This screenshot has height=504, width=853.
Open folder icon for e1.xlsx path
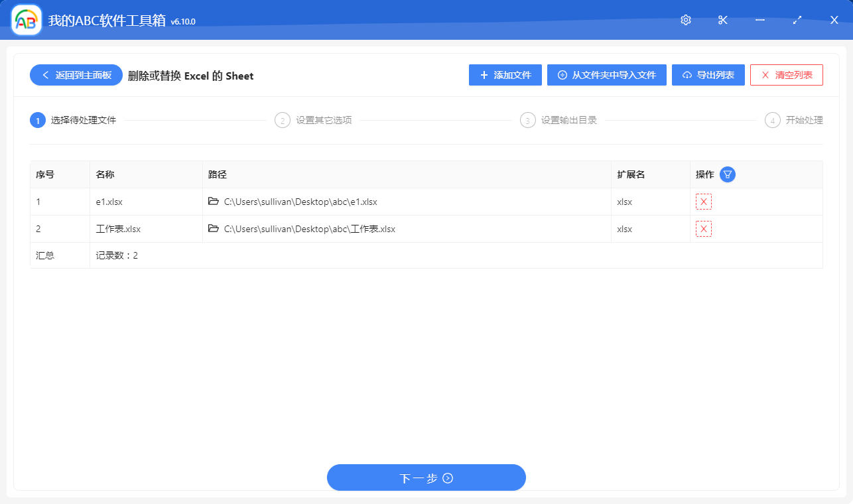(x=214, y=201)
